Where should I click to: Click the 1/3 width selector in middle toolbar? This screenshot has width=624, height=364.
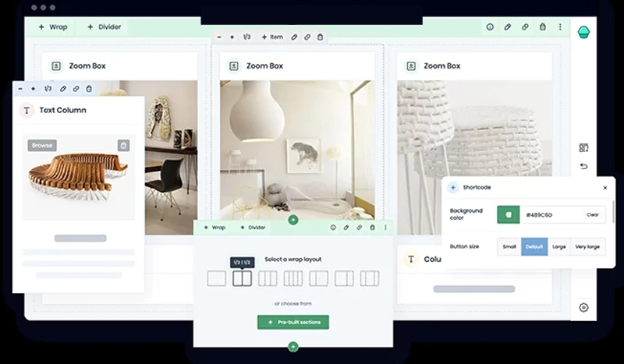(x=247, y=37)
